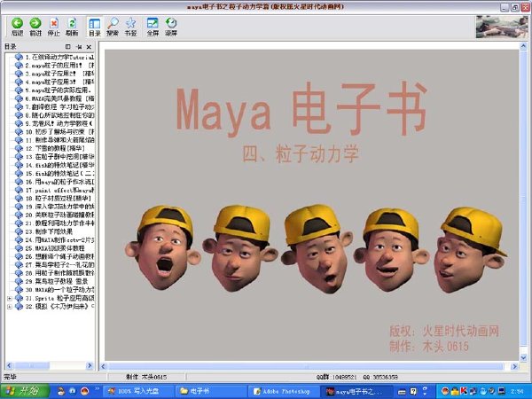Click the 刷新 (Refresh) toolbar icon

[x=72, y=27]
